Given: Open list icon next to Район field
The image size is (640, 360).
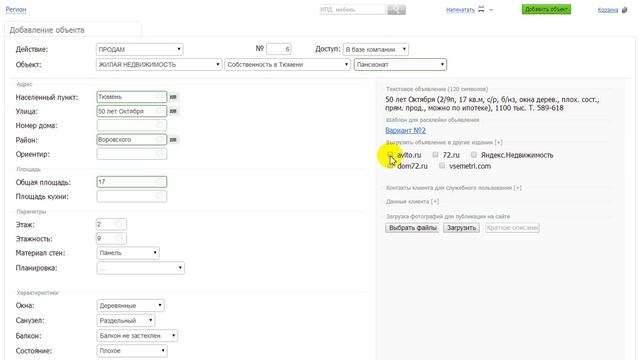Looking at the screenshot, I should coord(173,140).
